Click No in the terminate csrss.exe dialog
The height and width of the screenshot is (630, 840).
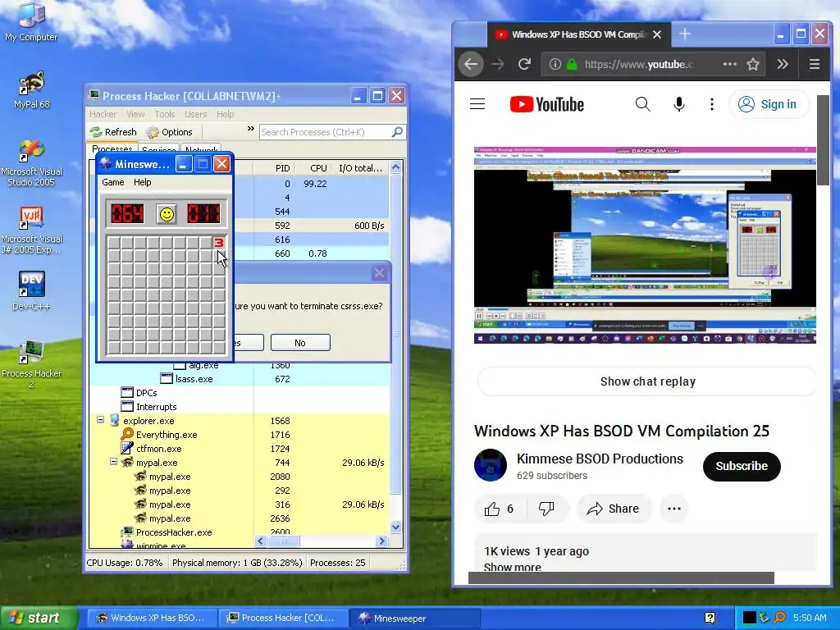[300, 343]
